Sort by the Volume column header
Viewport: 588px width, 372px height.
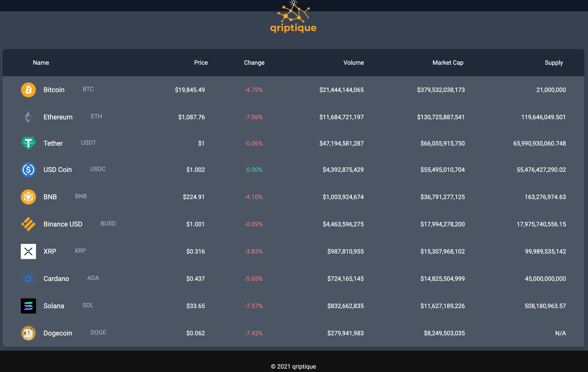354,63
